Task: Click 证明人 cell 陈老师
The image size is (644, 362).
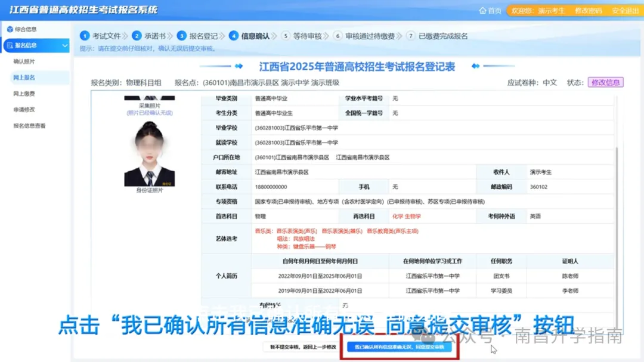Action: click(570, 276)
